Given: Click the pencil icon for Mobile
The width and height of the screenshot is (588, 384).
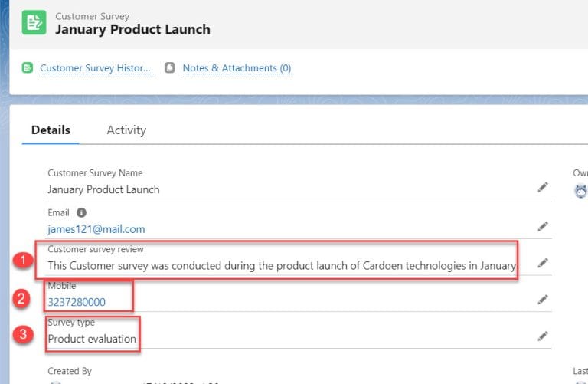Looking at the screenshot, I should (543, 300).
